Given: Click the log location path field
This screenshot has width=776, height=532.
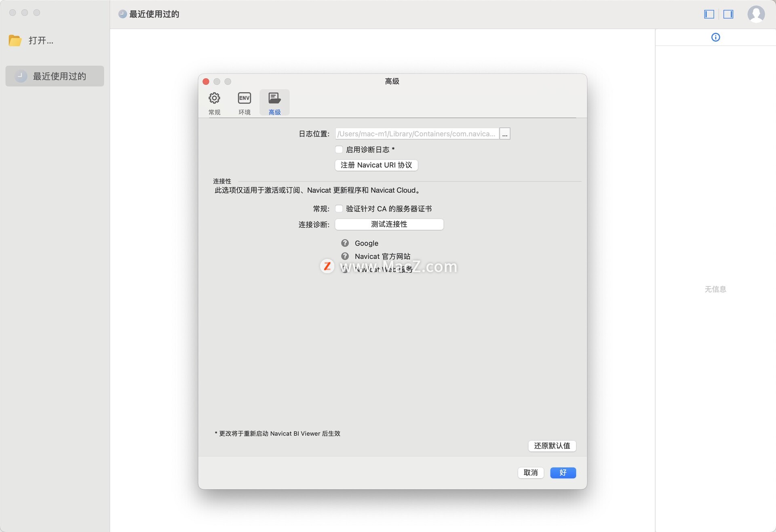Looking at the screenshot, I should [x=417, y=134].
